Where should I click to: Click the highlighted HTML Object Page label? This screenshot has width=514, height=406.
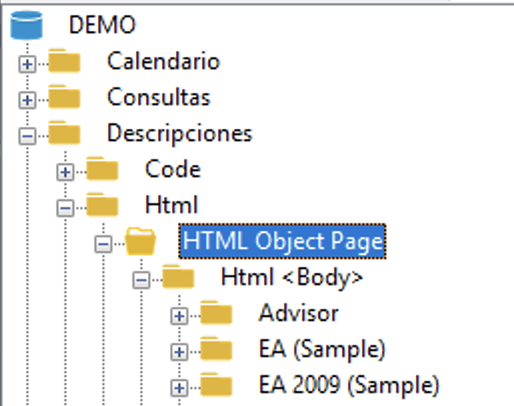(283, 241)
